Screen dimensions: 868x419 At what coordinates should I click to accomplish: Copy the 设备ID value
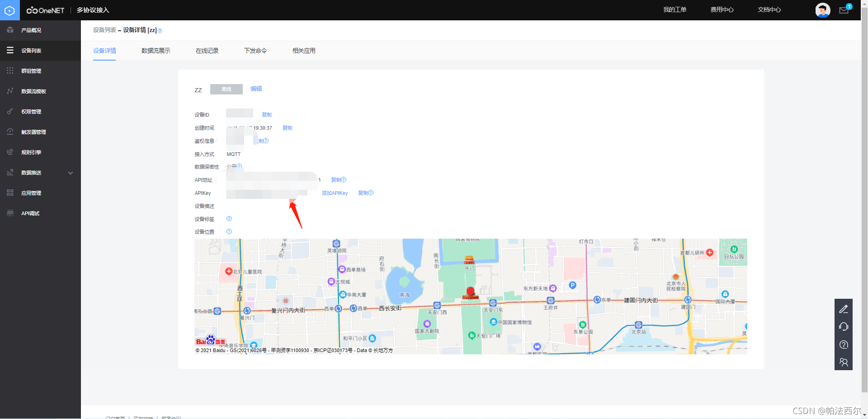(267, 115)
